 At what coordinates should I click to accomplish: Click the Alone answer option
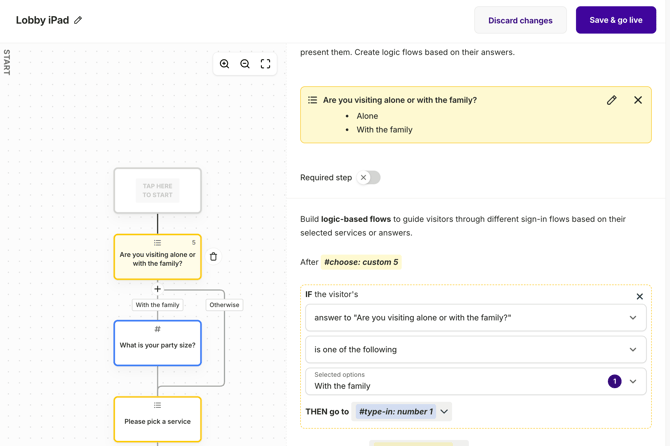pos(367,116)
